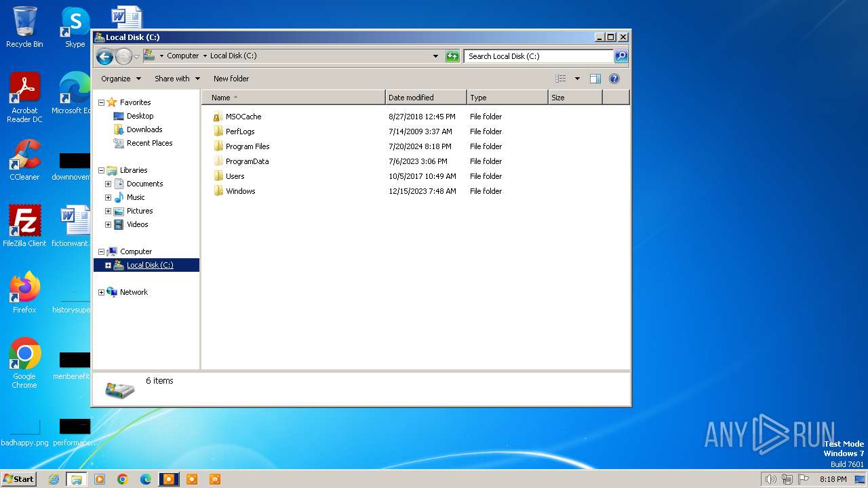Expand the Network node
The height and width of the screenshot is (488, 868).
tap(101, 292)
